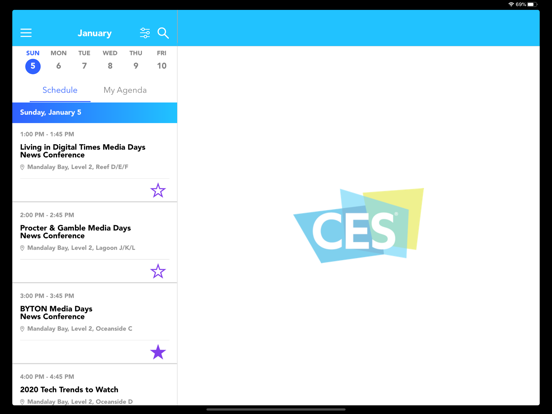Star the Living in Digital Times session
552x414 pixels.
tap(158, 190)
